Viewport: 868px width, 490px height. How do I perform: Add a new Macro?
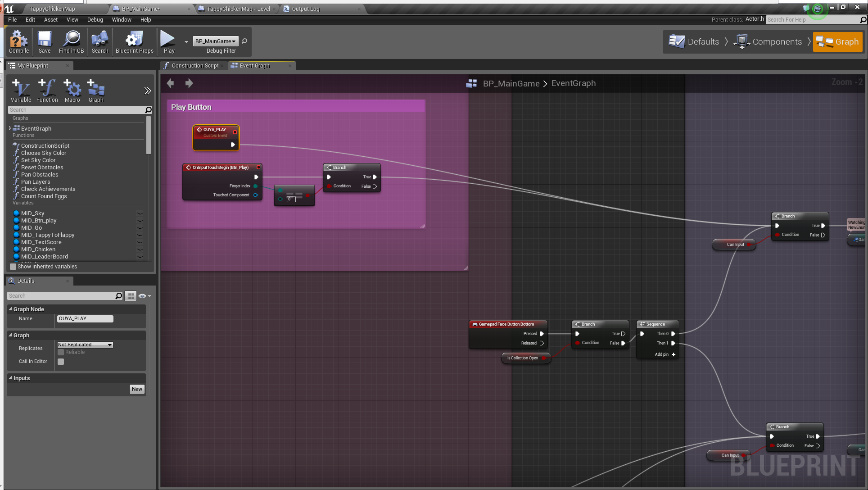point(72,91)
